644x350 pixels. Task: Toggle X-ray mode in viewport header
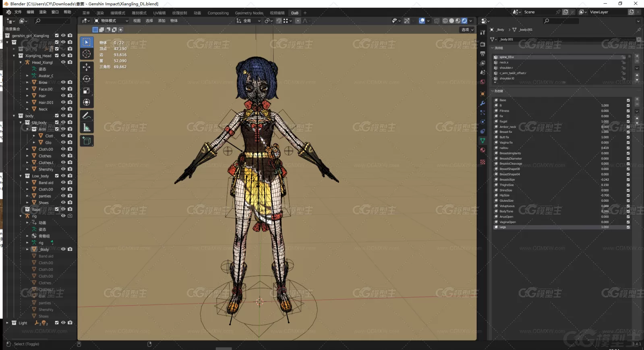(x=437, y=21)
